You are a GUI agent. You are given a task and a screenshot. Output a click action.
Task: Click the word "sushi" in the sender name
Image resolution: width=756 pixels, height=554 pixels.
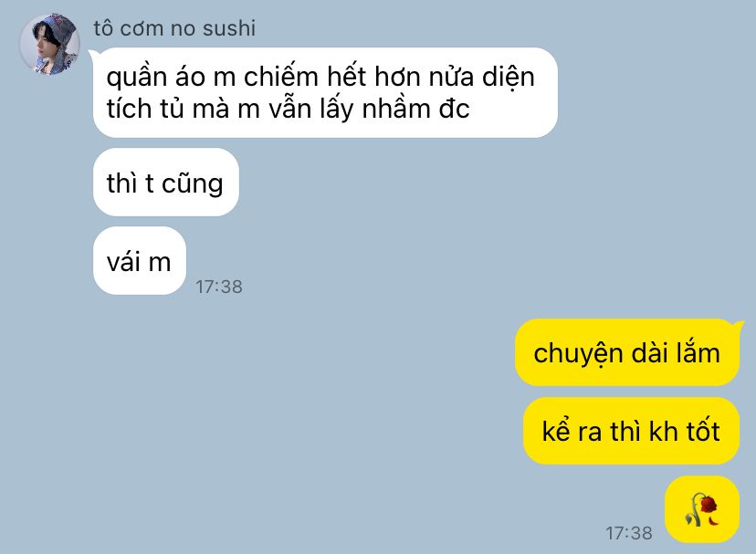(x=229, y=28)
